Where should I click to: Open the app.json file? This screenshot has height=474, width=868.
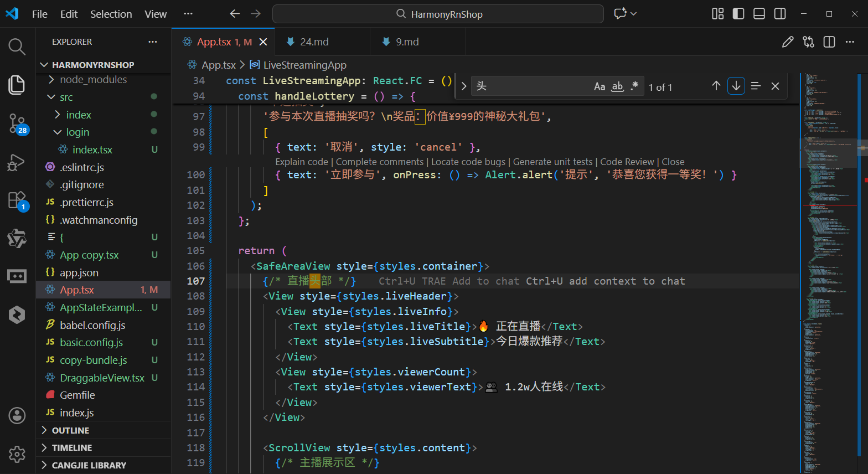(79, 272)
